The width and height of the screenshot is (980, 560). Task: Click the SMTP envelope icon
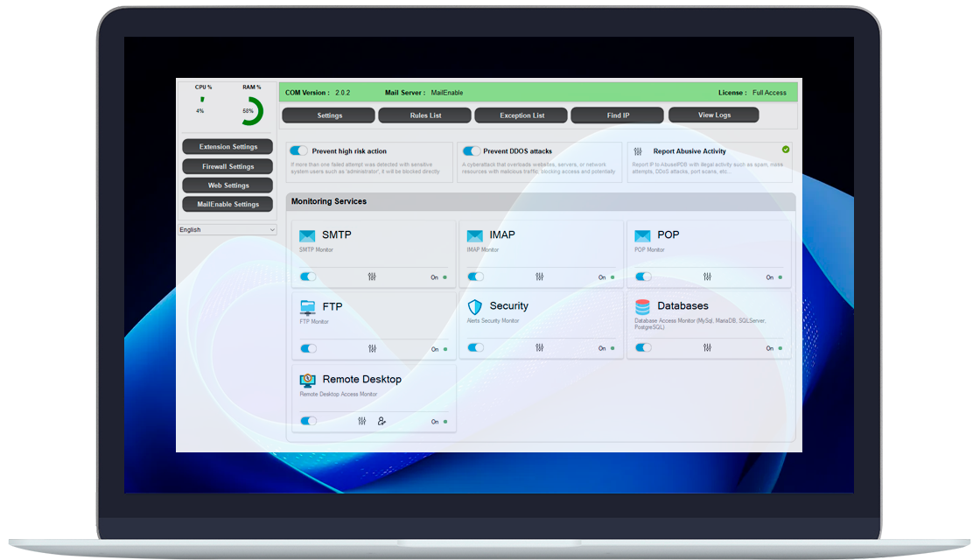coord(307,235)
